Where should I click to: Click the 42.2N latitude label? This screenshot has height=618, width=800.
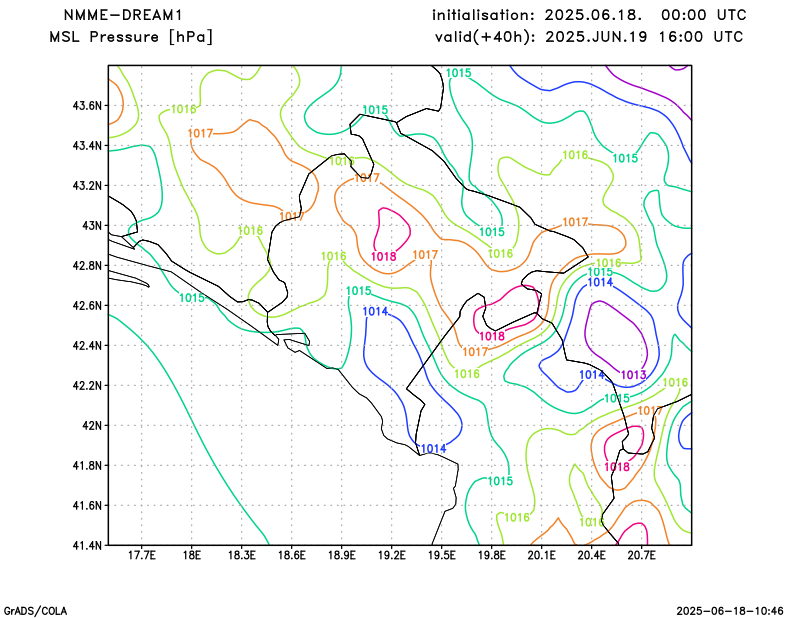[x=87, y=385]
